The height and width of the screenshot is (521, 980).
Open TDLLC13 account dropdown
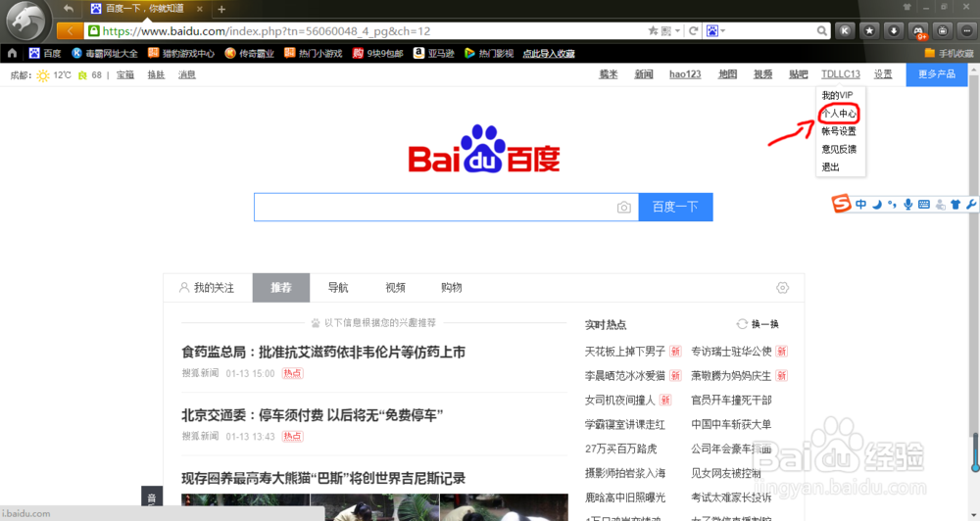(841, 74)
